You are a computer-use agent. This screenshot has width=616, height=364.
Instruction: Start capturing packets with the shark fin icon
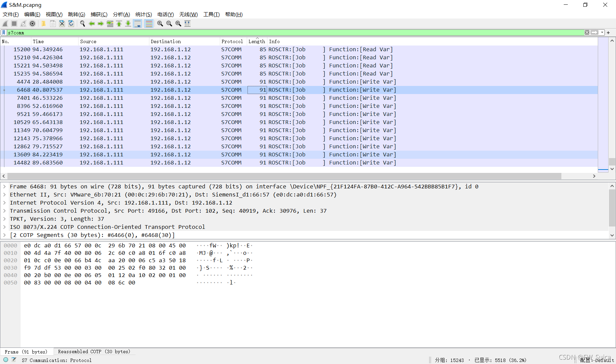point(5,24)
